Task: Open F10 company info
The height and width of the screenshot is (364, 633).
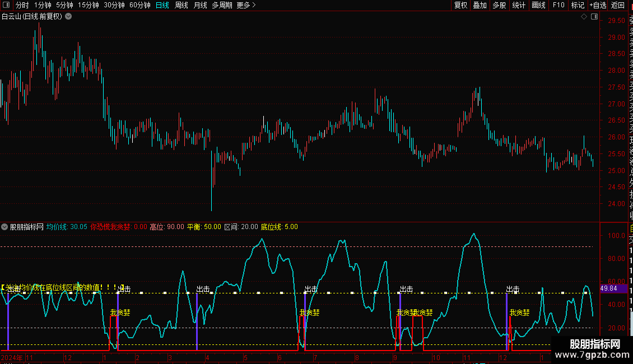Action: tap(558, 5)
